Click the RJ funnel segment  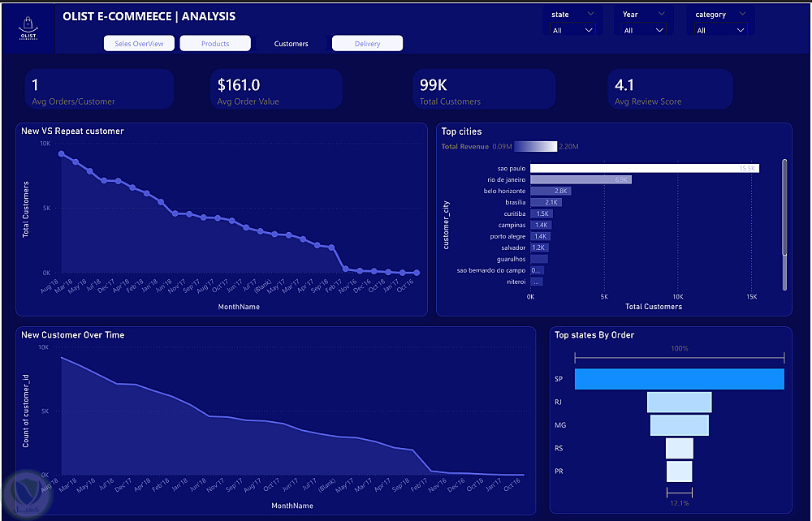680,402
